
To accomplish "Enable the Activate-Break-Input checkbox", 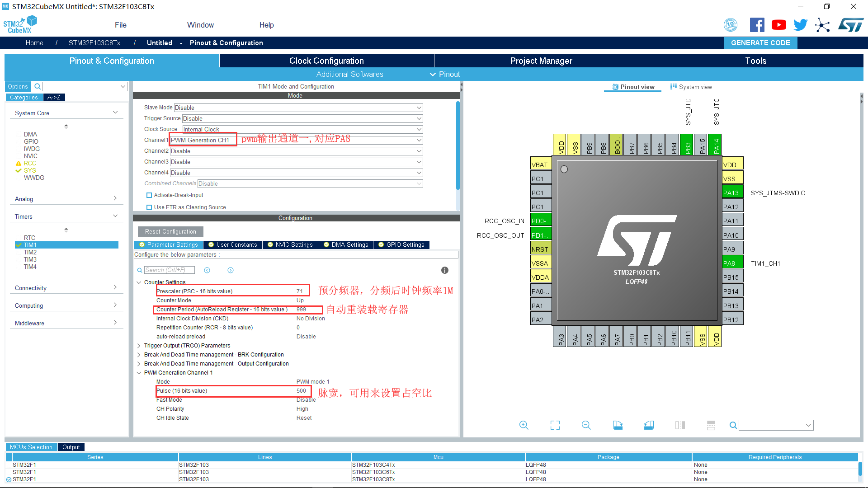I will click(149, 195).
